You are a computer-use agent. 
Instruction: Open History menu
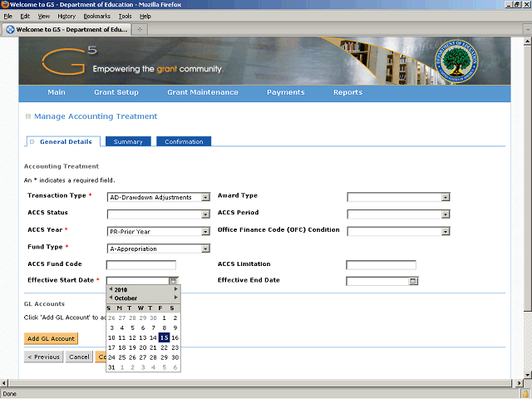(x=66, y=17)
